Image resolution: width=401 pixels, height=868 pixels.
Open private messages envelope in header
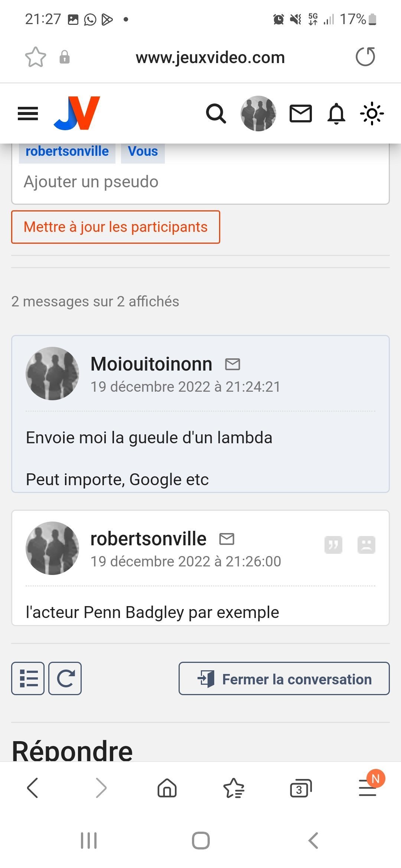pyautogui.click(x=300, y=114)
